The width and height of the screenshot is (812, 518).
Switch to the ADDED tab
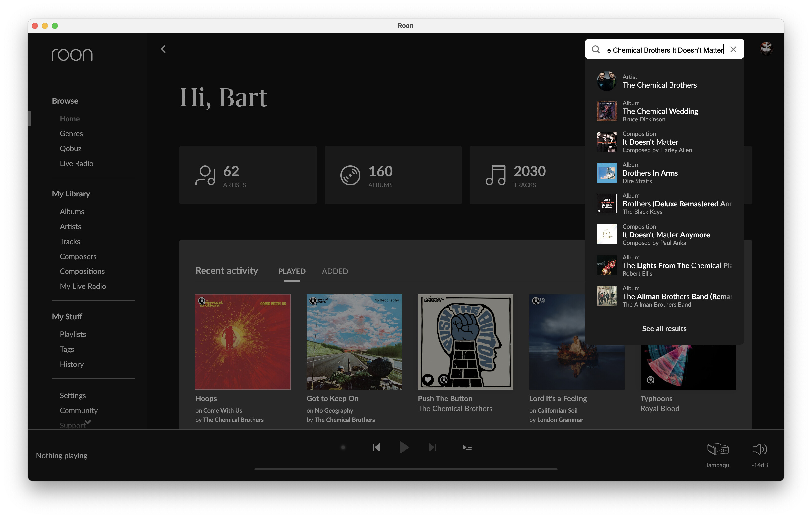(335, 271)
